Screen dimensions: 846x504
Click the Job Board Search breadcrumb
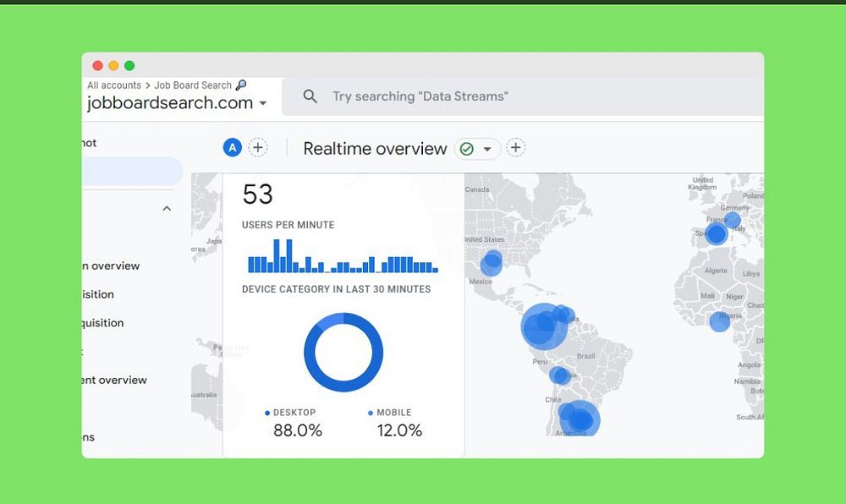tap(193, 85)
